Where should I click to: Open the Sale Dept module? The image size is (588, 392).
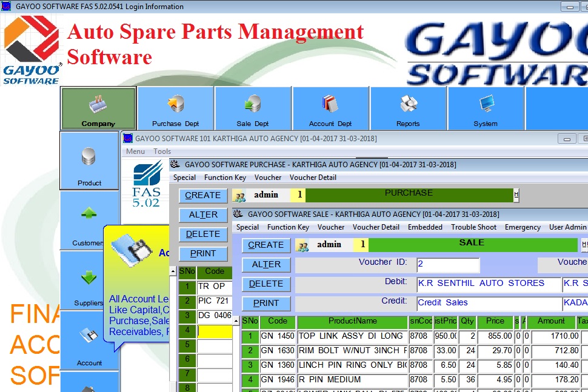tap(253, 108)
